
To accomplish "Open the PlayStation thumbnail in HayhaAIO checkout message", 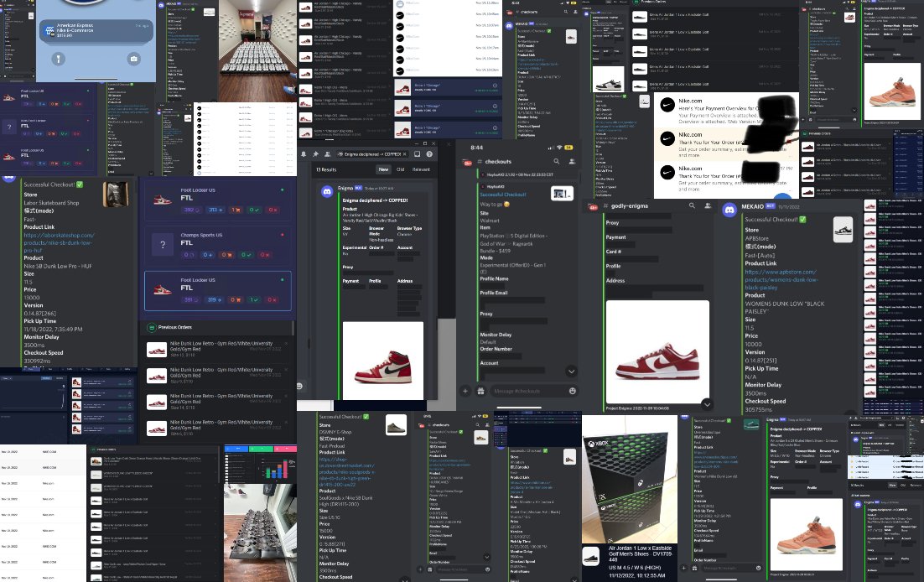I will tap(562, 193).
